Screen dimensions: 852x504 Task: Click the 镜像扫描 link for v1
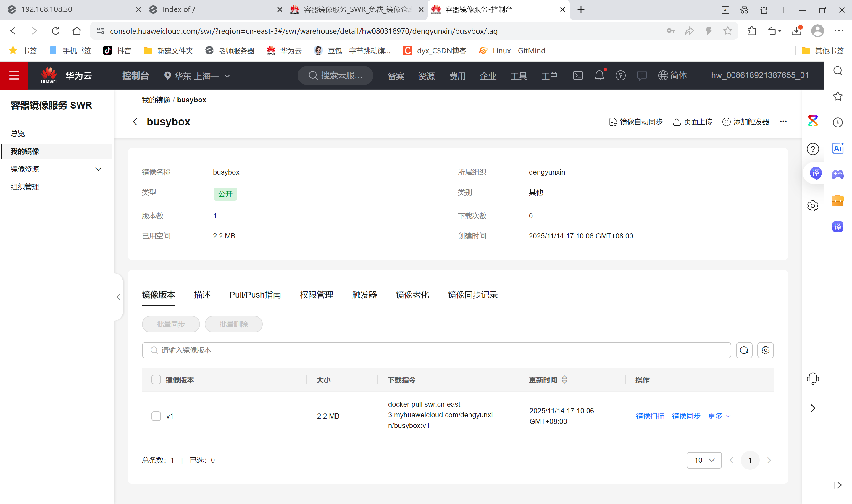click(650, 416)
